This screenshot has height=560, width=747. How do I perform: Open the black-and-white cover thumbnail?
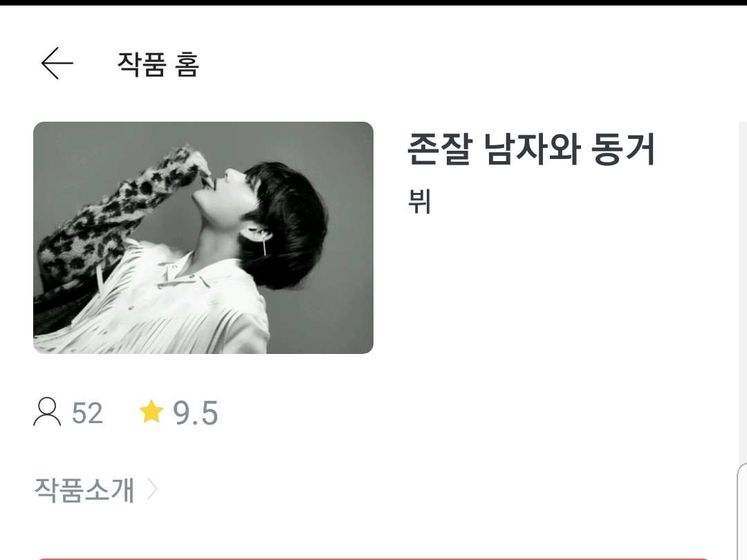click(x=203, y=238)
